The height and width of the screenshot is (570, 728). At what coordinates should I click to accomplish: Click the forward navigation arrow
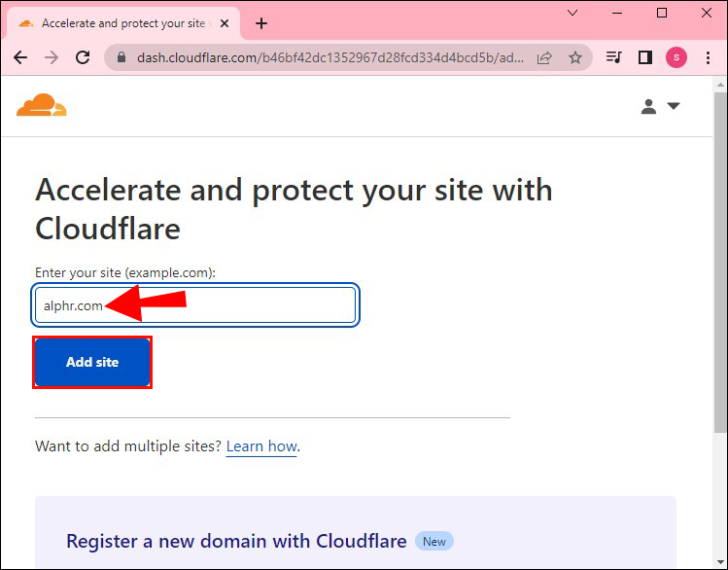coord(52,57)
